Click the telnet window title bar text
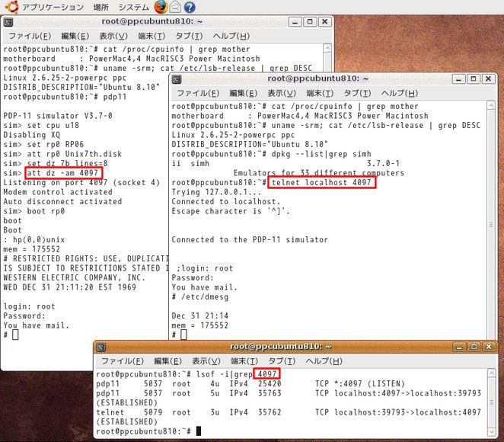504x442 pixels. [x=317, y=78]
